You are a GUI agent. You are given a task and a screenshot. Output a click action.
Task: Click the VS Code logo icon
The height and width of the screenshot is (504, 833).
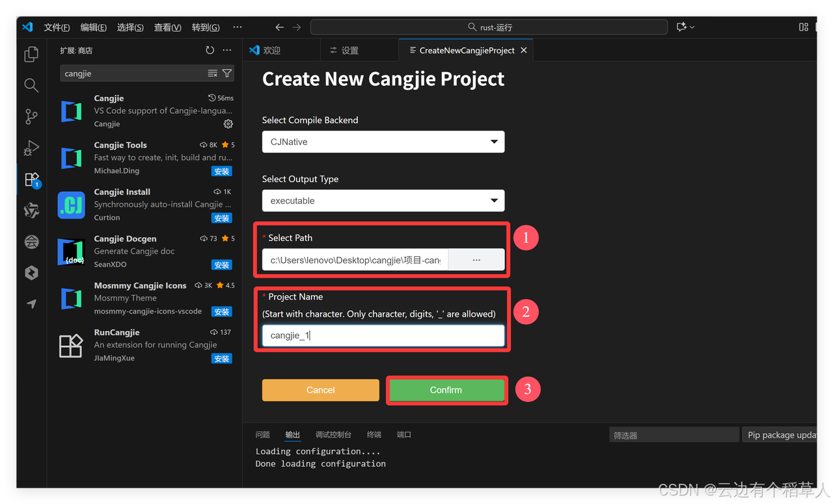click(x=27, y=27)
